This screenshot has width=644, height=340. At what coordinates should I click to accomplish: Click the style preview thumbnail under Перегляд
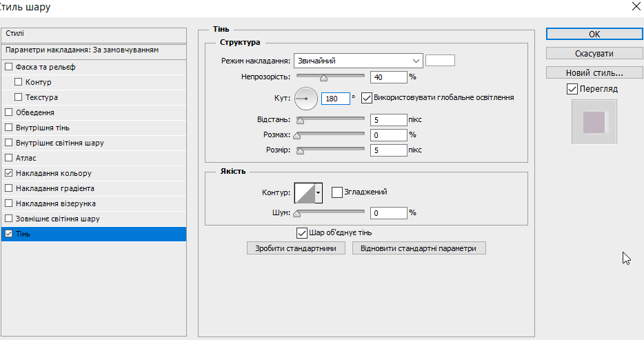click(594, 122)
